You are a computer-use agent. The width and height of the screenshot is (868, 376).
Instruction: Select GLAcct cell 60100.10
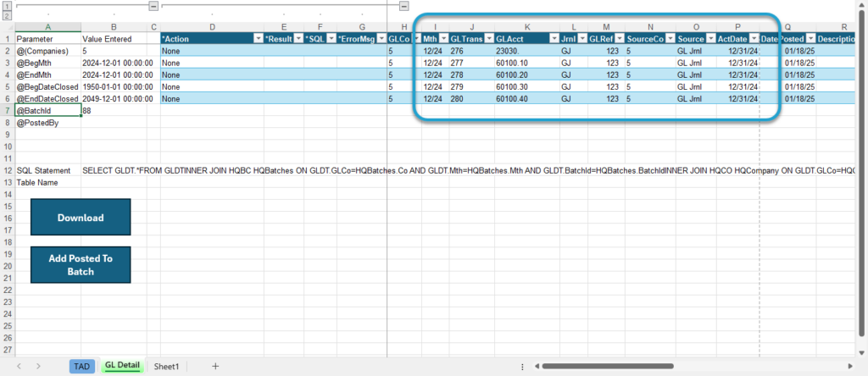(x=527, y=63)
